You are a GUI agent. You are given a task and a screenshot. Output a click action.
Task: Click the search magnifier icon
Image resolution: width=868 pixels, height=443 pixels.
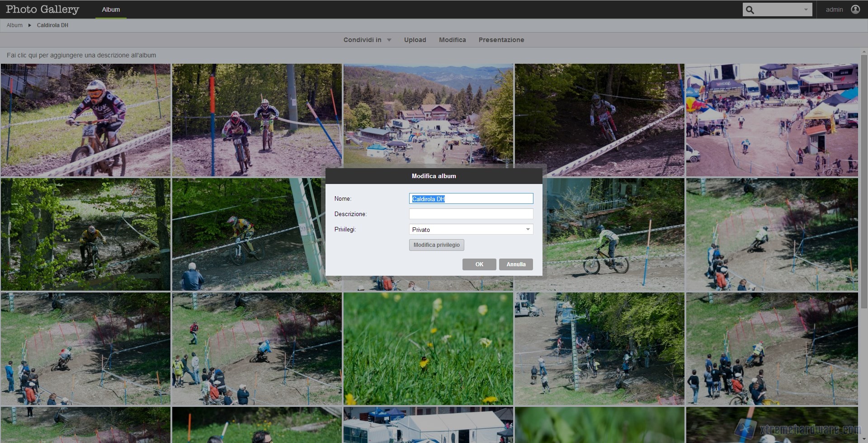750,9
